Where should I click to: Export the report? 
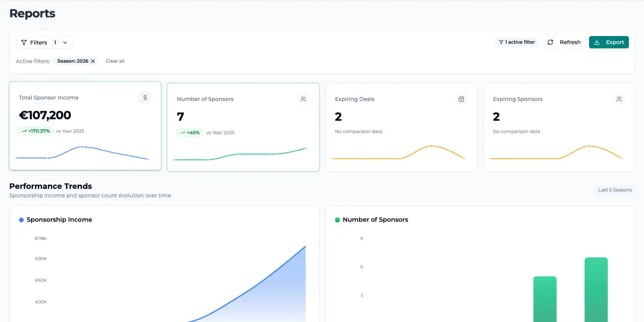pyautogui.click(x=609, y=42)
